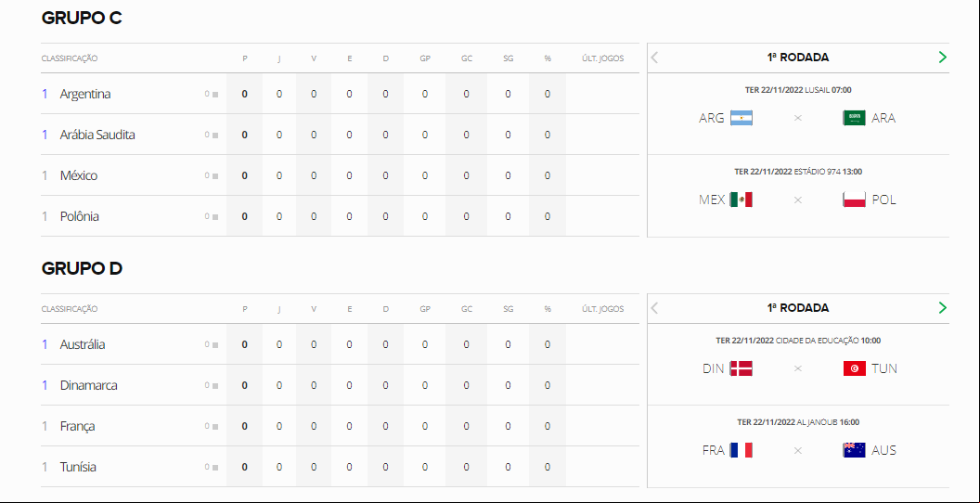Go to the next round in Grupo C
This screenshot has height=503, width=980.
coord(943,58)
